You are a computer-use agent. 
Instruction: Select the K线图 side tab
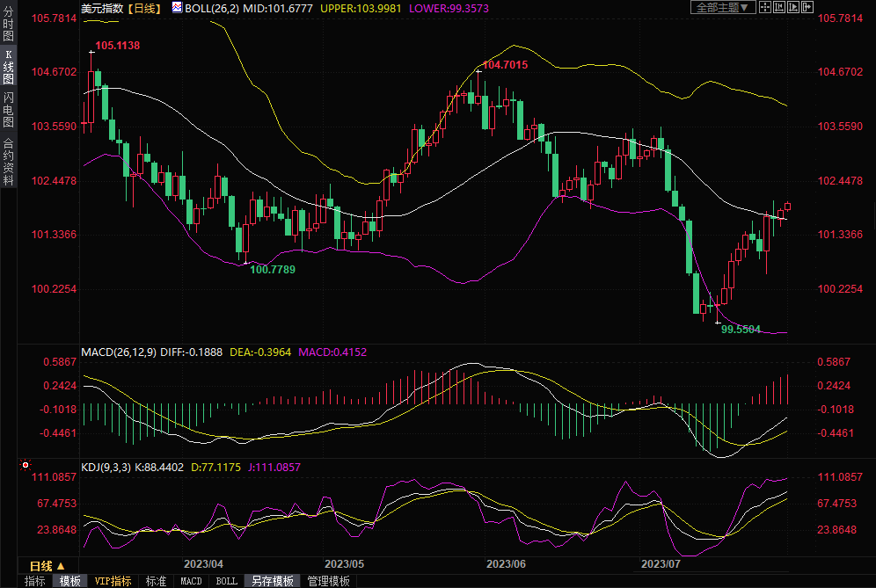point(8,68)
